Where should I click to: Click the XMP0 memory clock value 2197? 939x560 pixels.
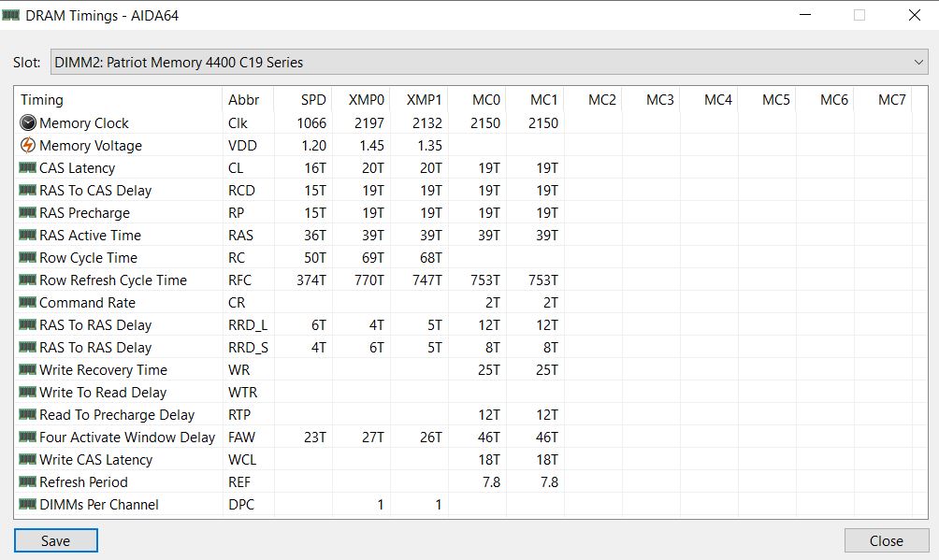pos(369,122)
